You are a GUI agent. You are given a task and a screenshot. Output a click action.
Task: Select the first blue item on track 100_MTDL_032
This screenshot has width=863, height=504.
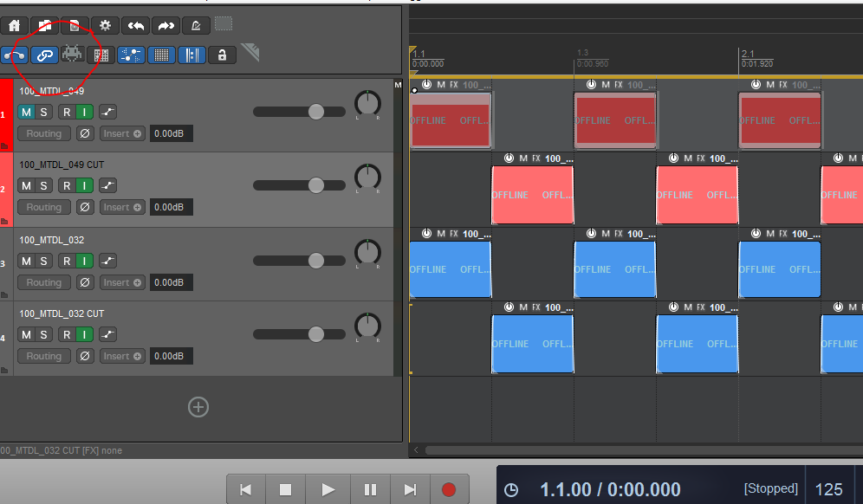451,269
